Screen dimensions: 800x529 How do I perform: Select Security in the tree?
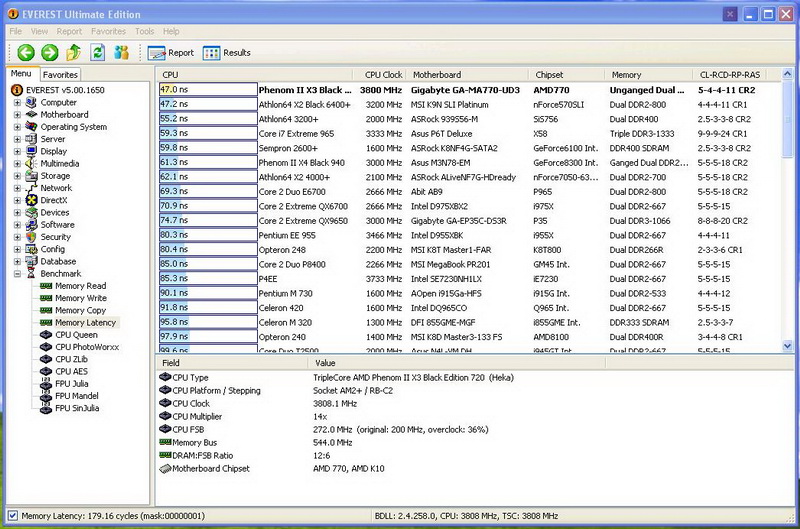(x=56, y=237)
